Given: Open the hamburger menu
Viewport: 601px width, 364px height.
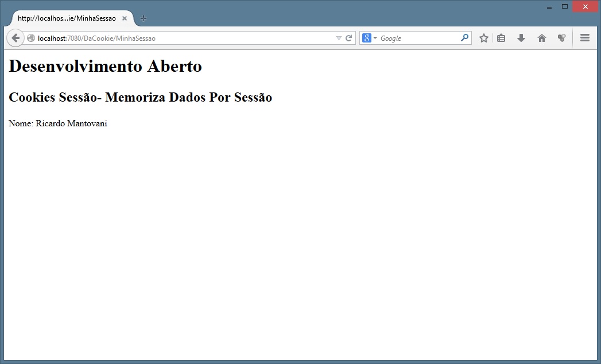Looking at the screenshot, I should [585, 38].
